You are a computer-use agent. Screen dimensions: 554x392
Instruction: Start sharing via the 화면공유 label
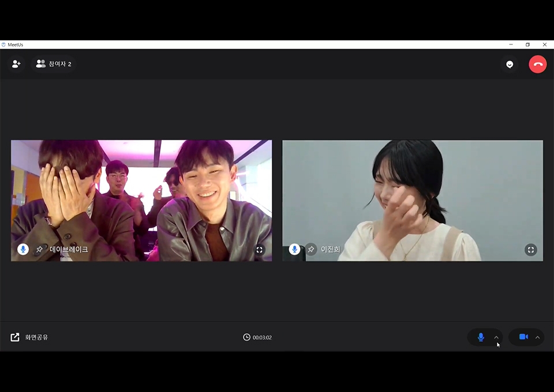[36, 337]
